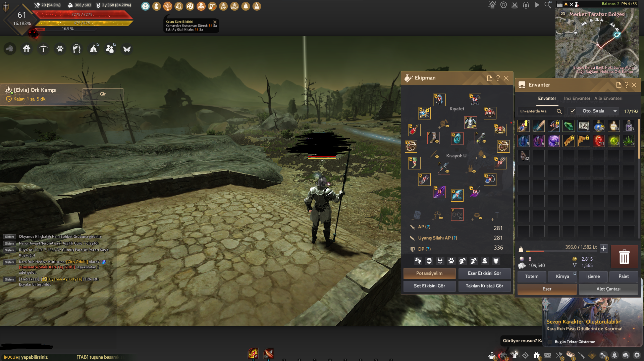Open the trash can delete icon
Viewport: 644px width, 361px height.
tap(624, 257)
